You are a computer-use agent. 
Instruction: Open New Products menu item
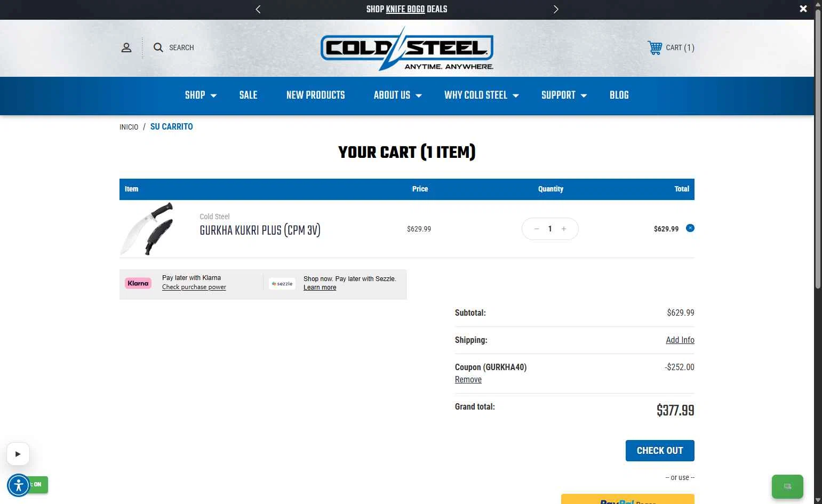pos(316,95)
